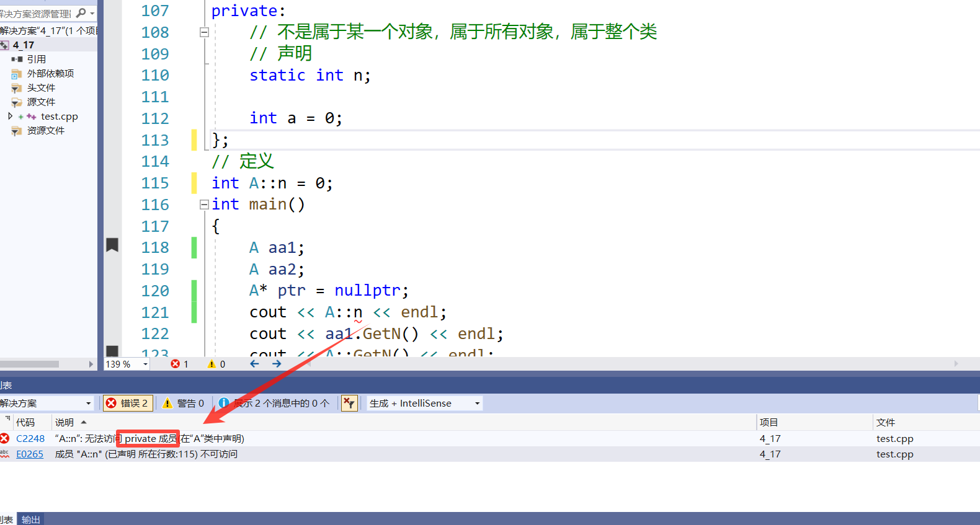980x525 pixels.
Task: Open the Solution Explorer search options dropdown arrow
Action: 92,13
